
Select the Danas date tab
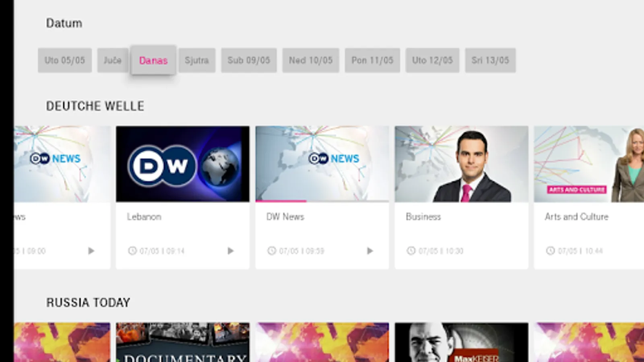pos(153,60)
